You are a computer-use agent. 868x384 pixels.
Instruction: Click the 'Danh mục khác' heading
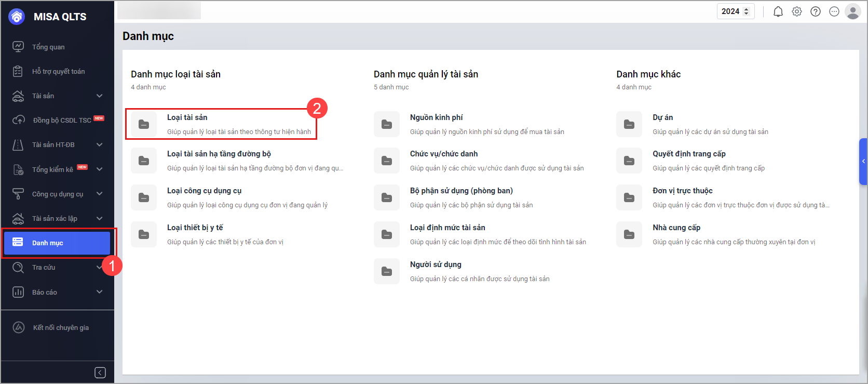[648, 74]
